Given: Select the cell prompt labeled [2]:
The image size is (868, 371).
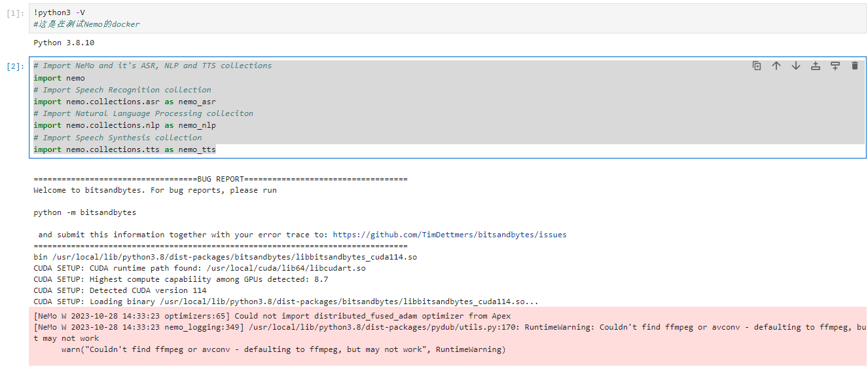Looking at the screenshot, I should tap(14, 66).
